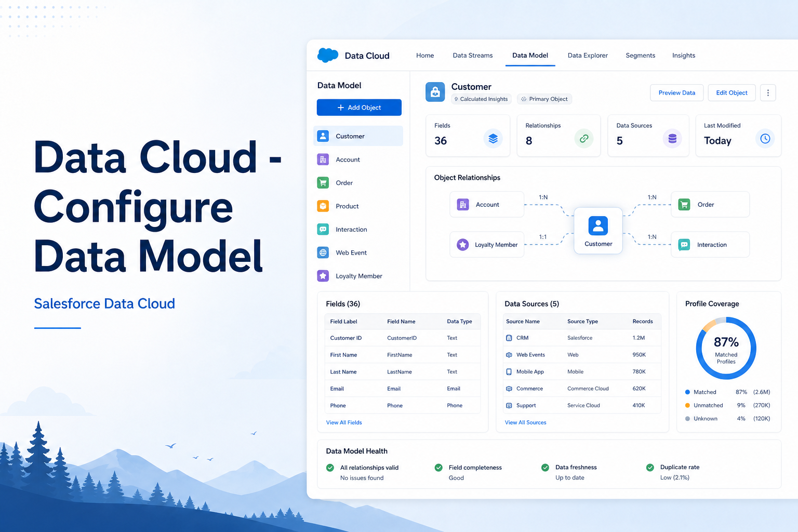
Task: Click the 1.2M records value
Action: pyautogui.click(x=639, y=338)
